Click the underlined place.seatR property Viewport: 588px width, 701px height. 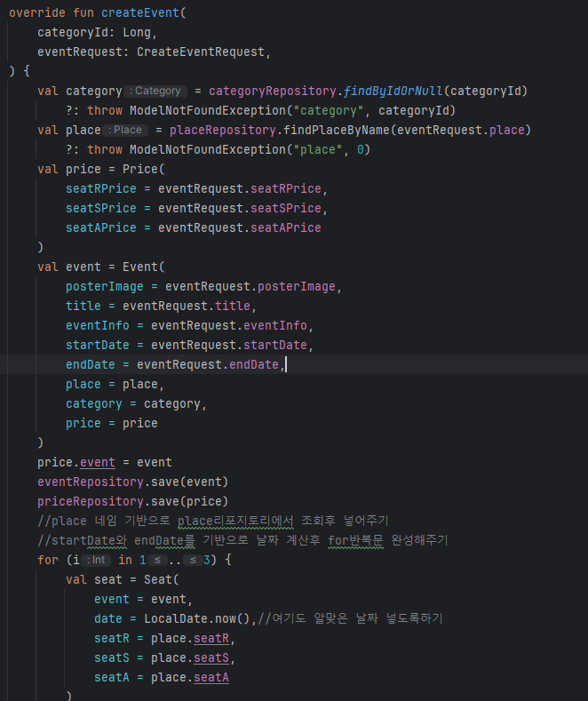point(211,639)
